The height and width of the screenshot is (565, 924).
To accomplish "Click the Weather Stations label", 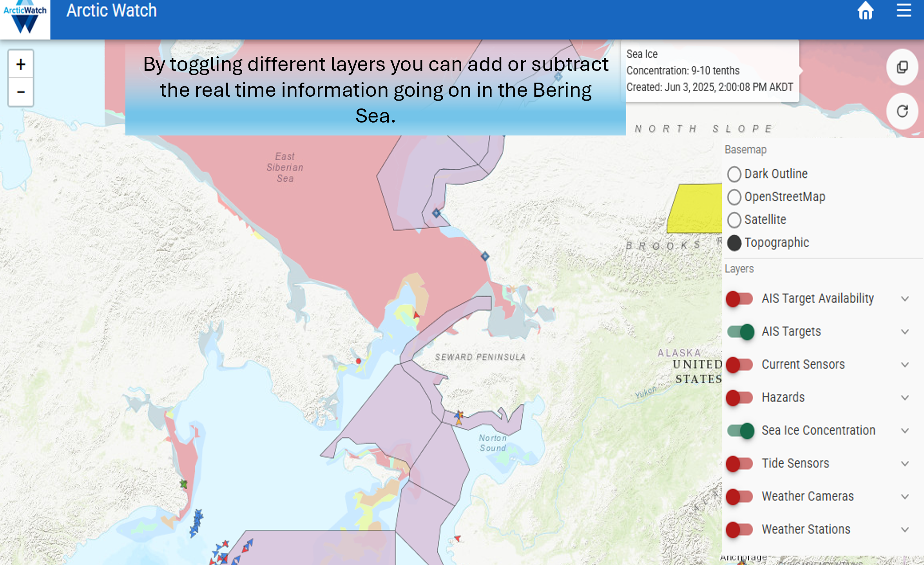I will [806, 529].
